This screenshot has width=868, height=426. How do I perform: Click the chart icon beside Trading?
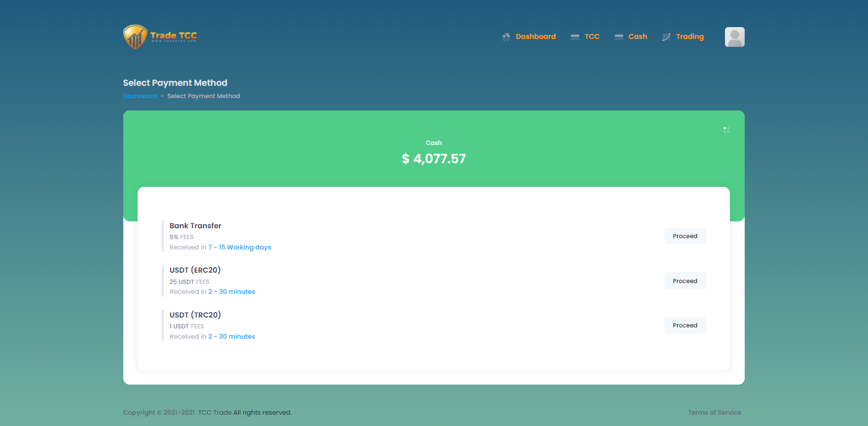coord(666,37)
